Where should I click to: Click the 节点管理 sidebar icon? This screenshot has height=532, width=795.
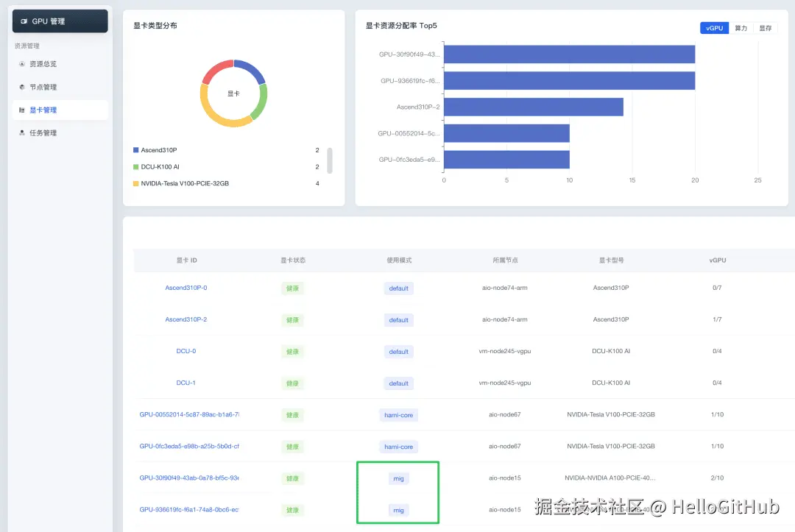(22, 87)
